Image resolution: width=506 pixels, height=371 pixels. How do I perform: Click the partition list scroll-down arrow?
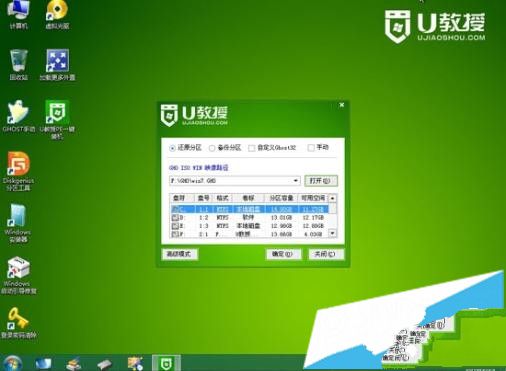(x=332, y=233)
